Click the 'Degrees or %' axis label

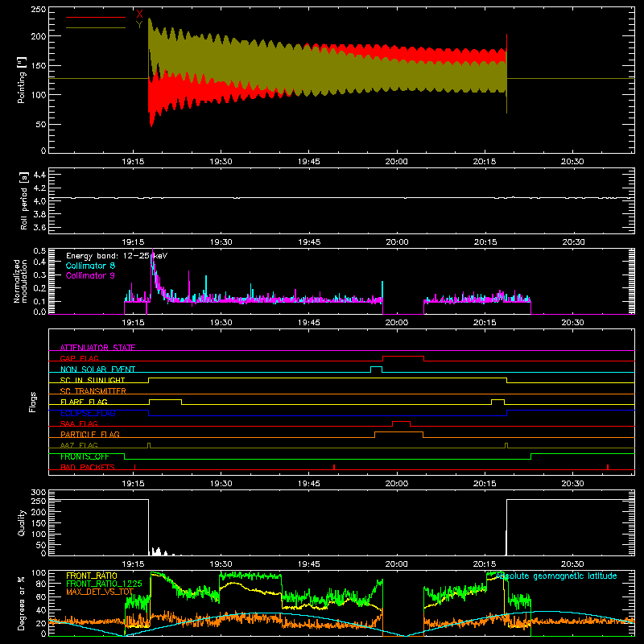pos(22,603)
